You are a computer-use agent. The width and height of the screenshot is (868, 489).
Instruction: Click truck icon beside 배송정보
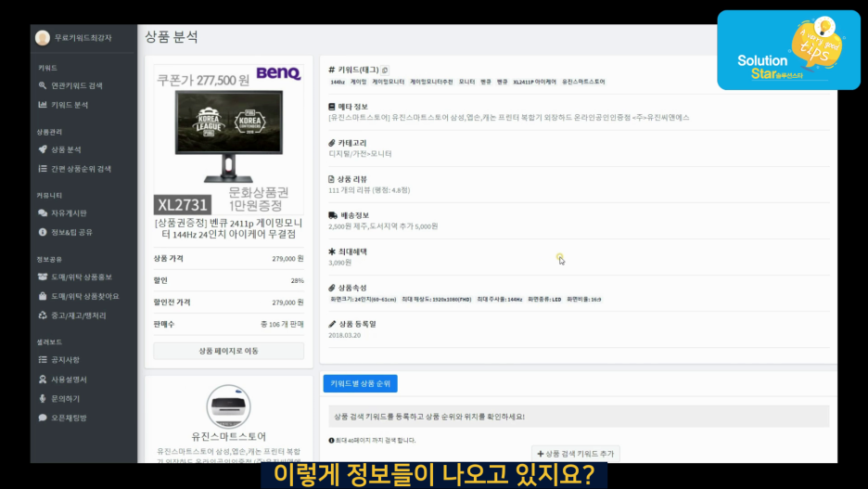(x=333, y=215)
